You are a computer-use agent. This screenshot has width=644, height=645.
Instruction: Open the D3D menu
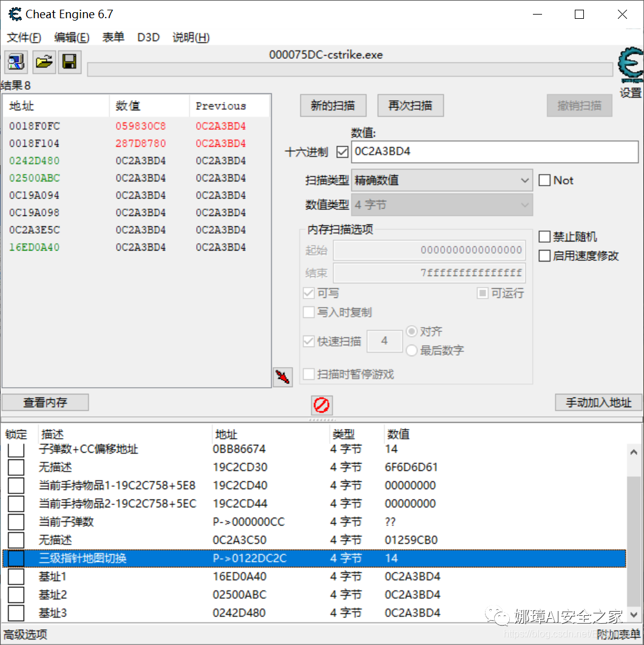tap(148, 38)
